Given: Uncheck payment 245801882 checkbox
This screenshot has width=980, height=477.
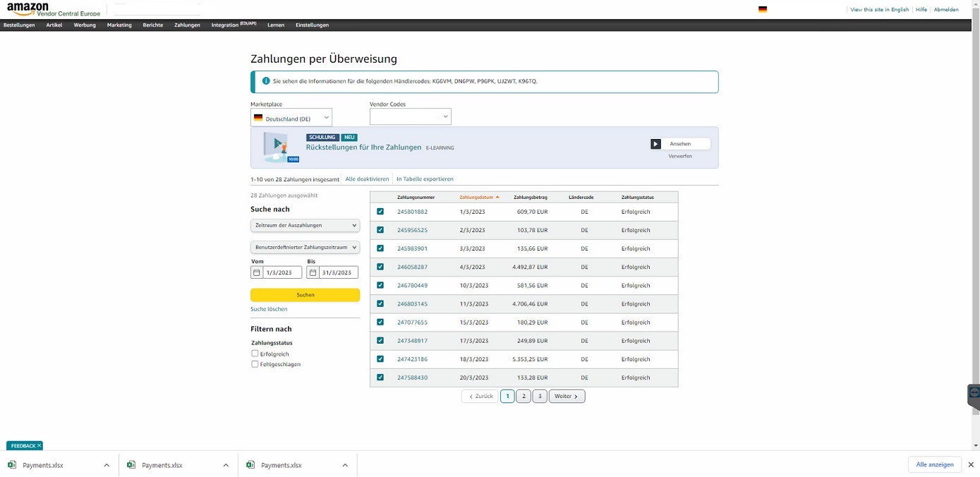Looking at the screenshot, I should pos(380,212).
